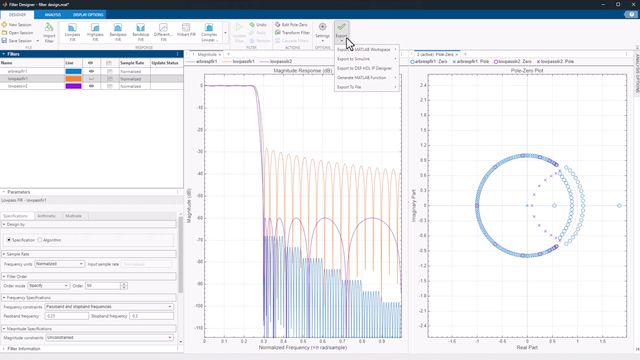This screenshot has height=360, width=640.
Task: Select the Algorithm radio button
Action: (x=40, y=240)
